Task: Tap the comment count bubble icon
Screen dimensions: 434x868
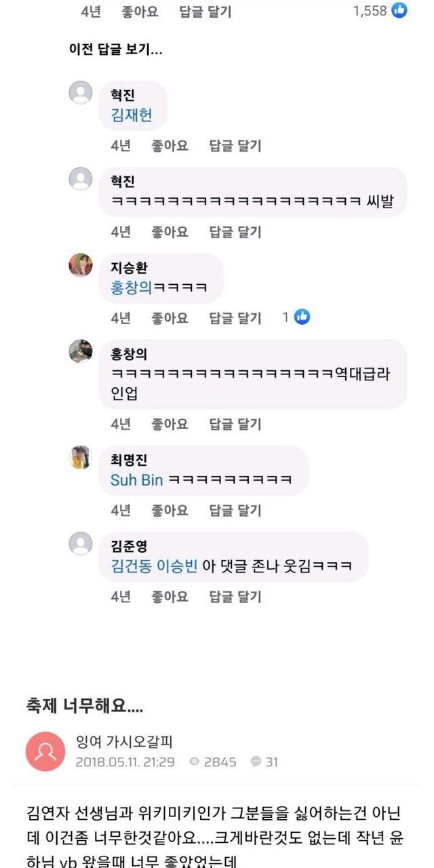Action: click(256, 762)
